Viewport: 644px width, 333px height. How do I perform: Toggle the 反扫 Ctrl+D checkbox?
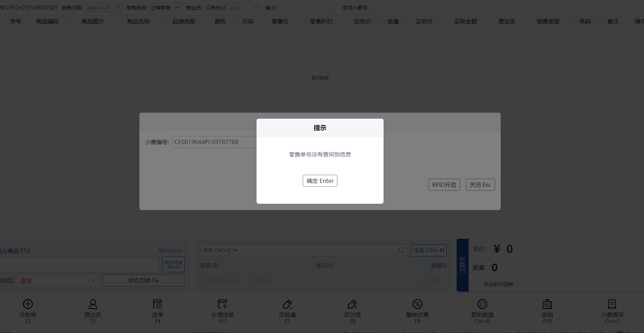(155, 250)
